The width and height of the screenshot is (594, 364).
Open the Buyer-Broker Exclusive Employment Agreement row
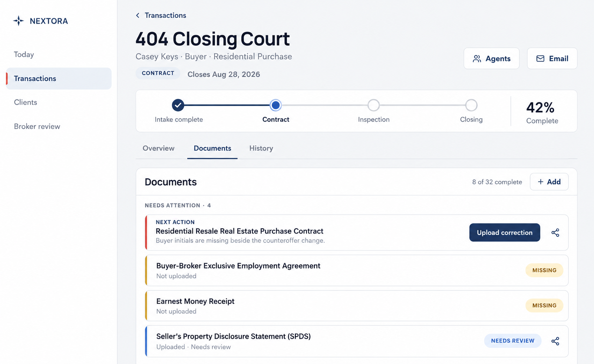click(357, 270)
